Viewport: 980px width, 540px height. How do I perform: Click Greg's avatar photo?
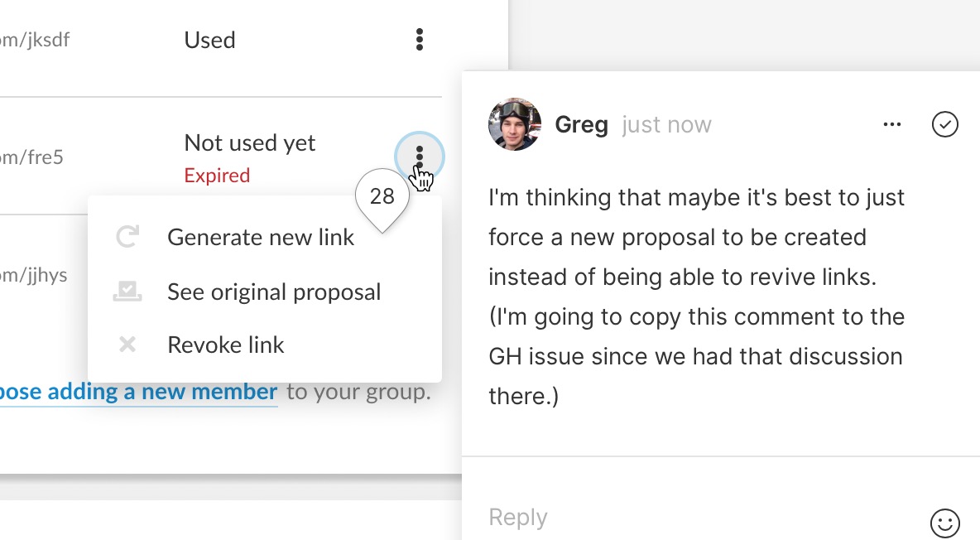pos(515,124)
